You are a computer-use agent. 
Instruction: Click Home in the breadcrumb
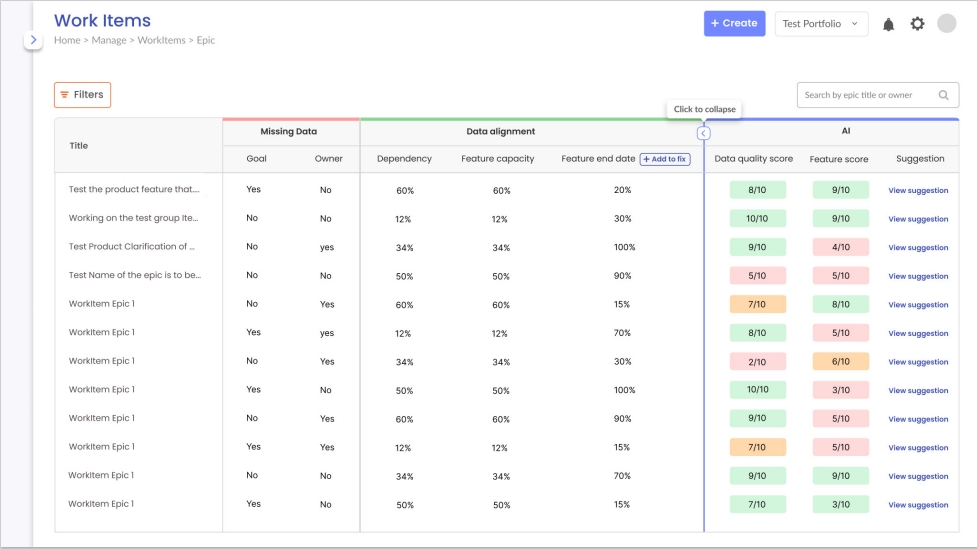click(x=66, y=41)
